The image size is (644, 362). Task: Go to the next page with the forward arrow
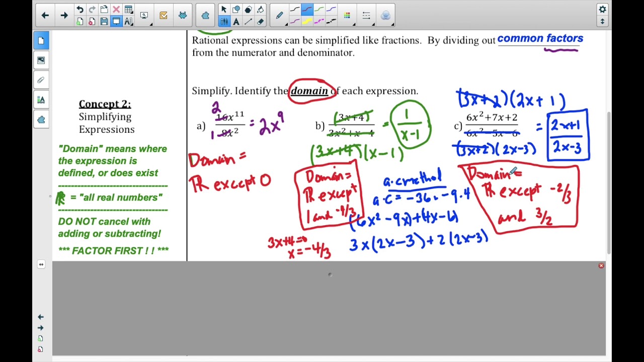click(63, 16)
